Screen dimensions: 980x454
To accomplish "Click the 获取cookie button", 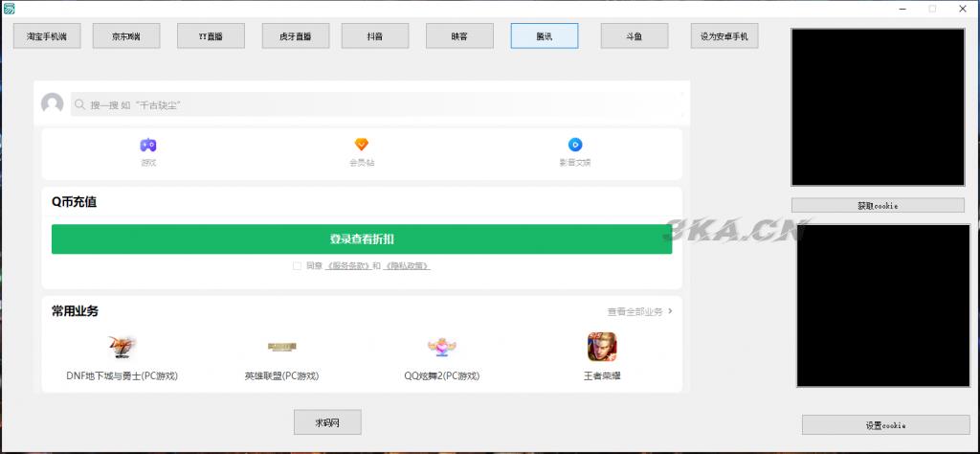I will [878, 205].
